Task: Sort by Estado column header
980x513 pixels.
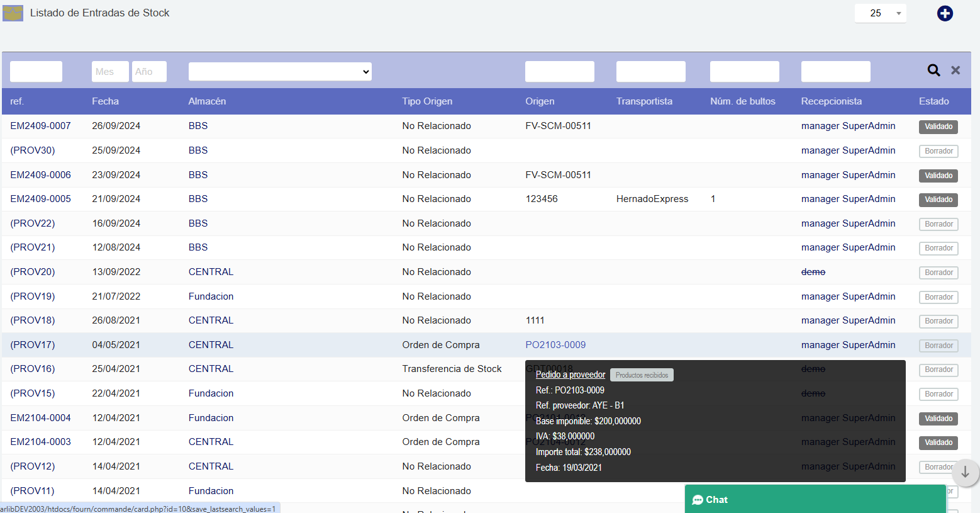Action: [x=933, y=101]
